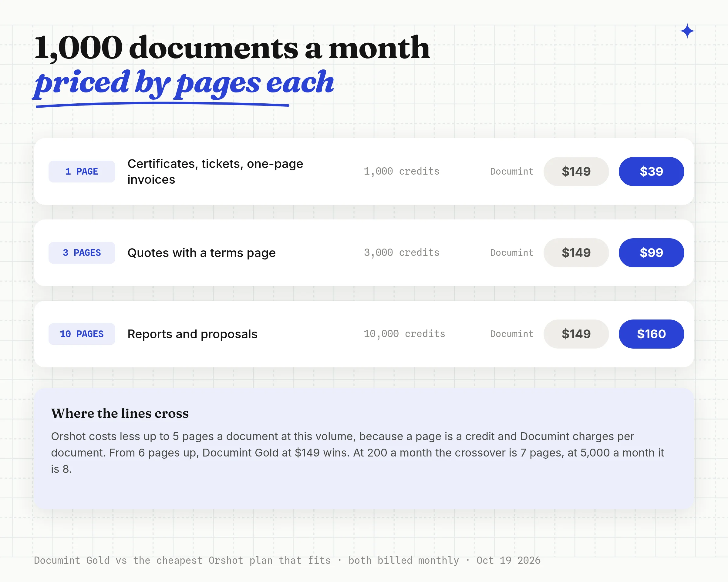Click "Certificates, tickets, one-page invoices" description
This screenshot has width=728, height=582.
[215, 171]
